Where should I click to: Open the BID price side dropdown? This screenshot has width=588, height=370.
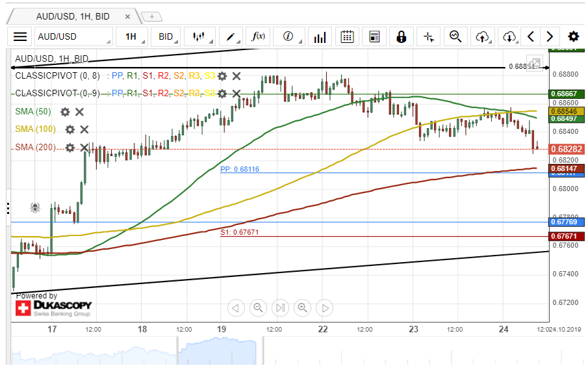coord(166,36)
